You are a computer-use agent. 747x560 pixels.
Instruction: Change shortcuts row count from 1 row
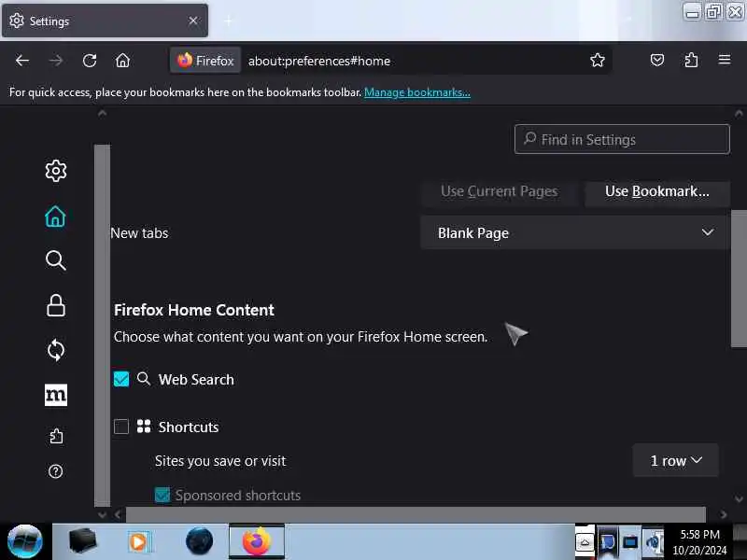675,460
